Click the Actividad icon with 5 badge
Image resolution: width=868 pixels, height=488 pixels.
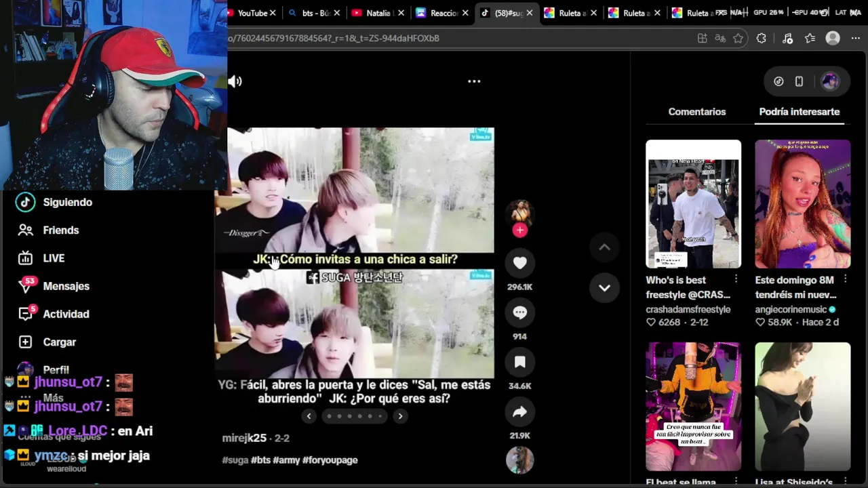(26, 313)
